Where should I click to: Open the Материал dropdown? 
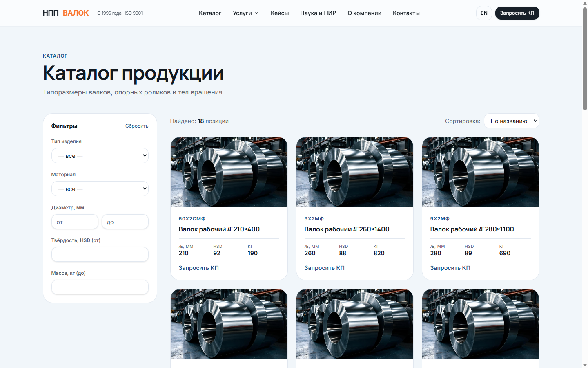100,188
